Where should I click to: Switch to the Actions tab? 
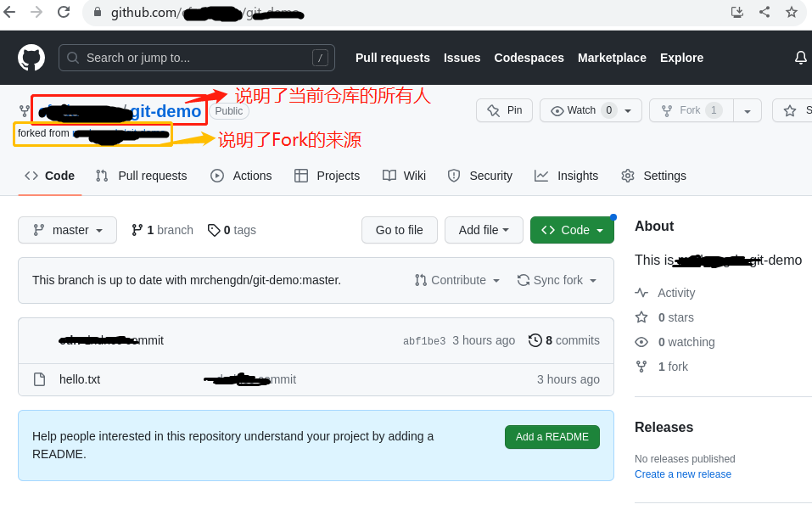point(241,176)
